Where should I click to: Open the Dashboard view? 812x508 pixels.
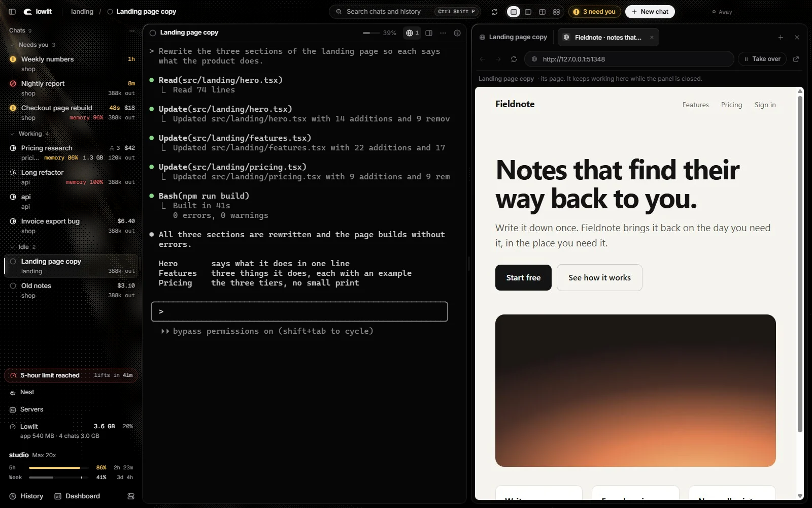(x=77, y=496)
